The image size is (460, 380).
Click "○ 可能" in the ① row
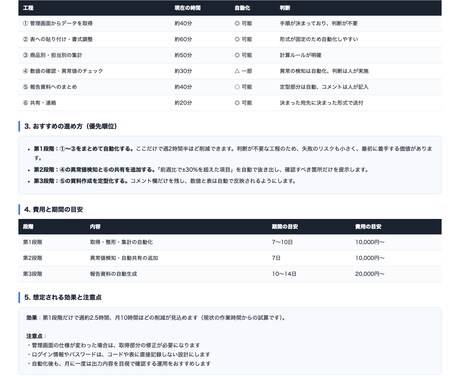point(243,23)
